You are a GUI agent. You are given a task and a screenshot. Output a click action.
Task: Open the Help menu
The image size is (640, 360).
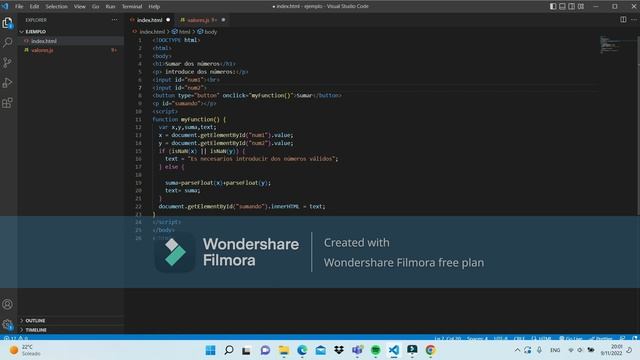[154, 7]
